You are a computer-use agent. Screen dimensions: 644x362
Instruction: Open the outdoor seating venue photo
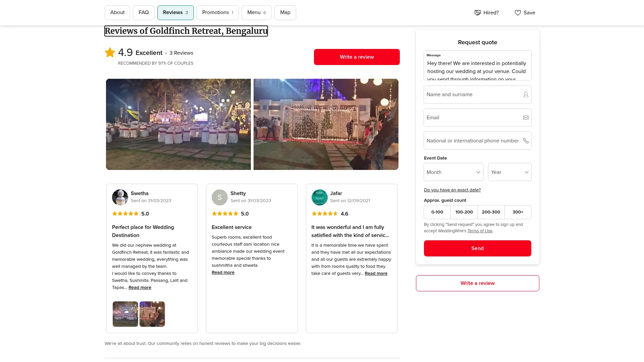178,124
